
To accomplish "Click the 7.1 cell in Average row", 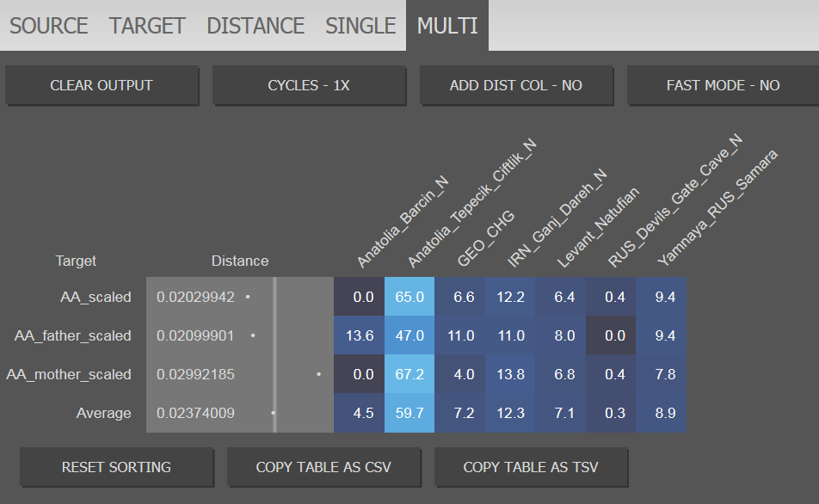I will [x=560, y=413].
